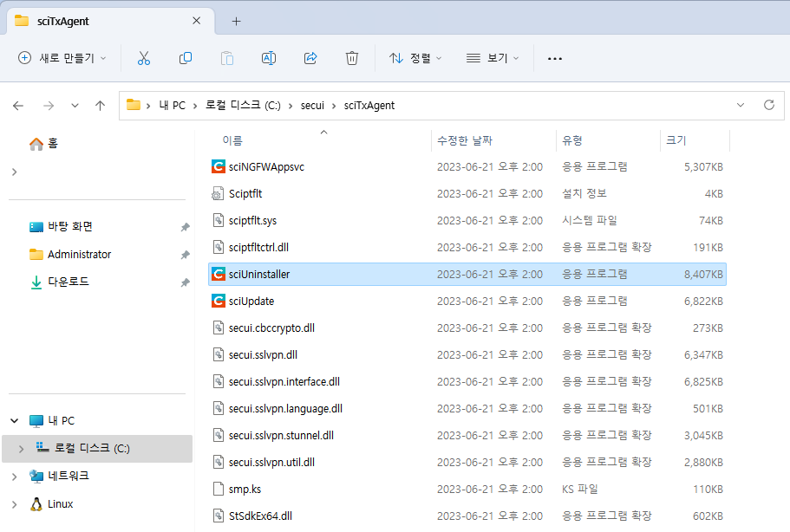Go back with the left arrow
Image resolution: width=790 pixels, height=532 pixels.
coord(18,106)
